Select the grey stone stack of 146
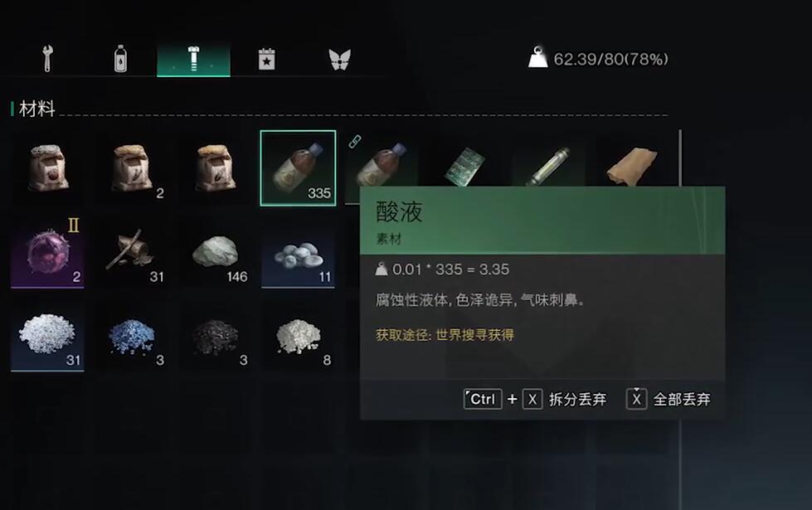The height and width of the screenshot is (510, 812). click(x=214, y=251)
